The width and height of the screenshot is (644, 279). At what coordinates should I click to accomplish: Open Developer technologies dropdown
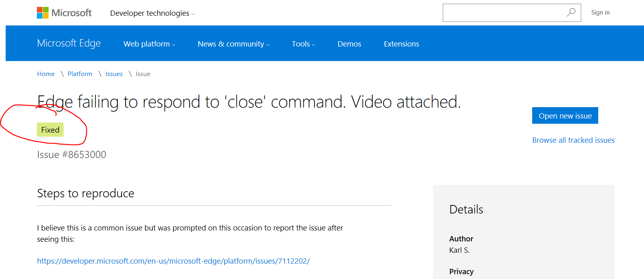152,13
